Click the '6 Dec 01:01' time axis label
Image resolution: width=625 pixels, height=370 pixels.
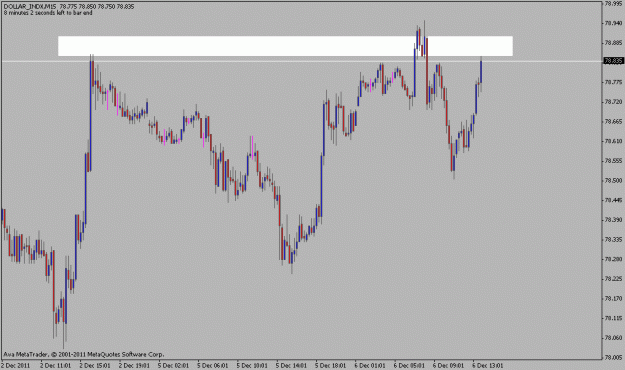tap(370, 365)
